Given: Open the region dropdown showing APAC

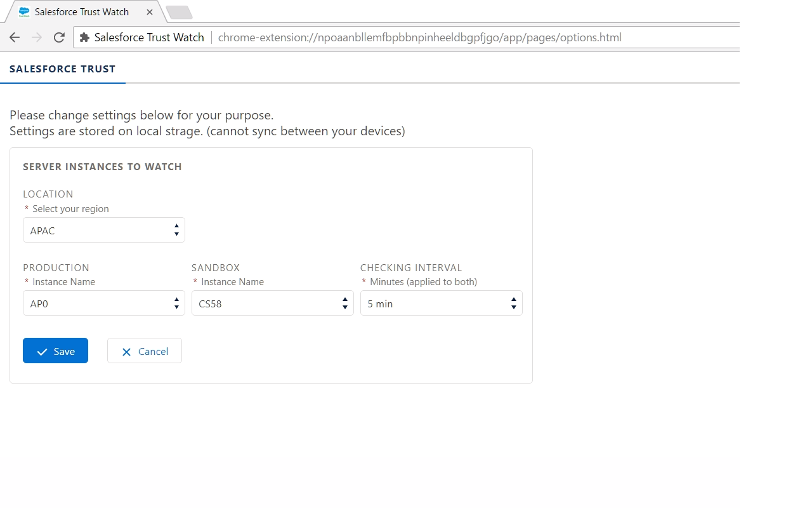Looking at the screenshot, I should pos(104,231).
